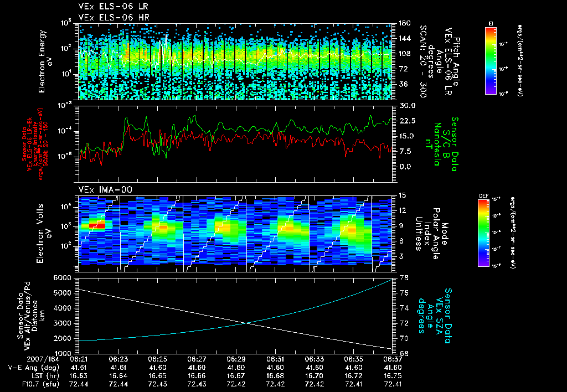
Task: Click the 0.0 nT axis tick
Action: click(x=405, y=167)
